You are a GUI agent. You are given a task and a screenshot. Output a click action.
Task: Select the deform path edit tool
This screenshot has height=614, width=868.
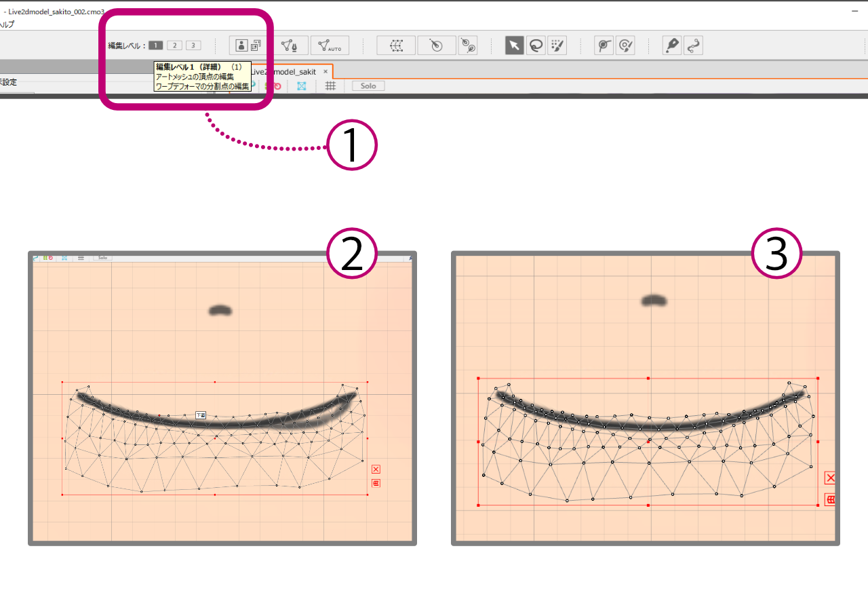click(693, 45)
